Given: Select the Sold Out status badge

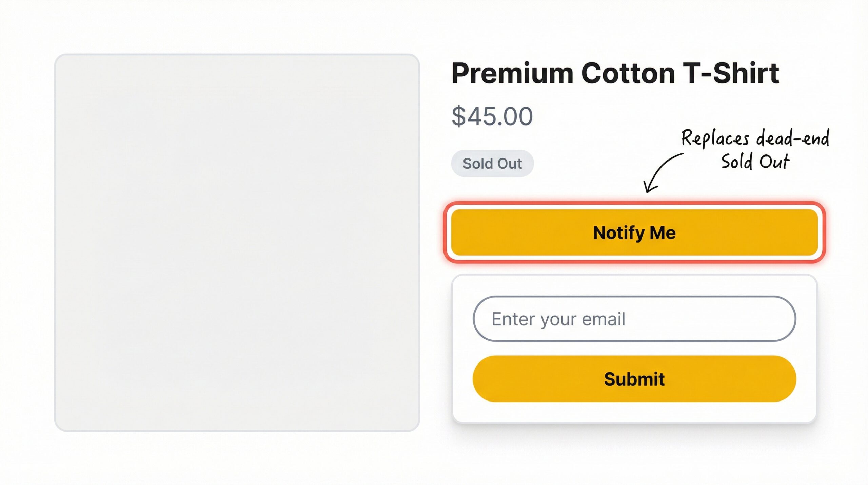Looking at the screenshot, I should 492,163.
